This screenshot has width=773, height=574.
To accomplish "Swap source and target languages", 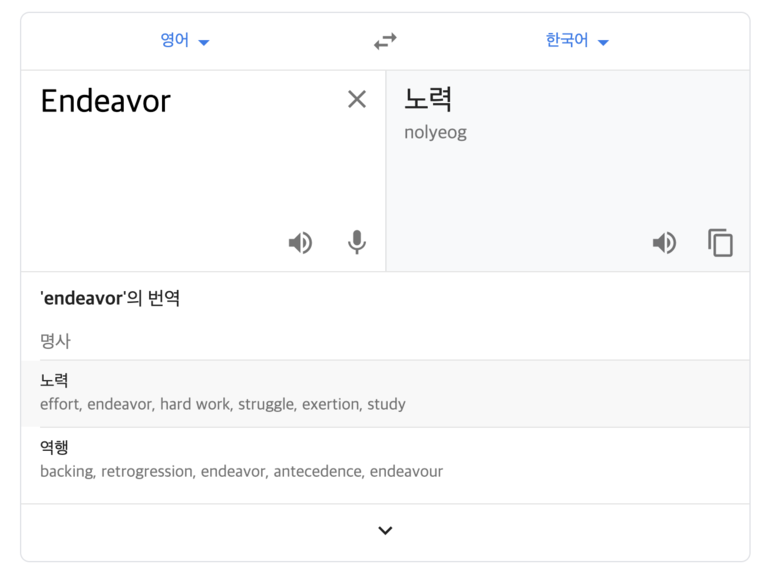I will pos(385,41).
